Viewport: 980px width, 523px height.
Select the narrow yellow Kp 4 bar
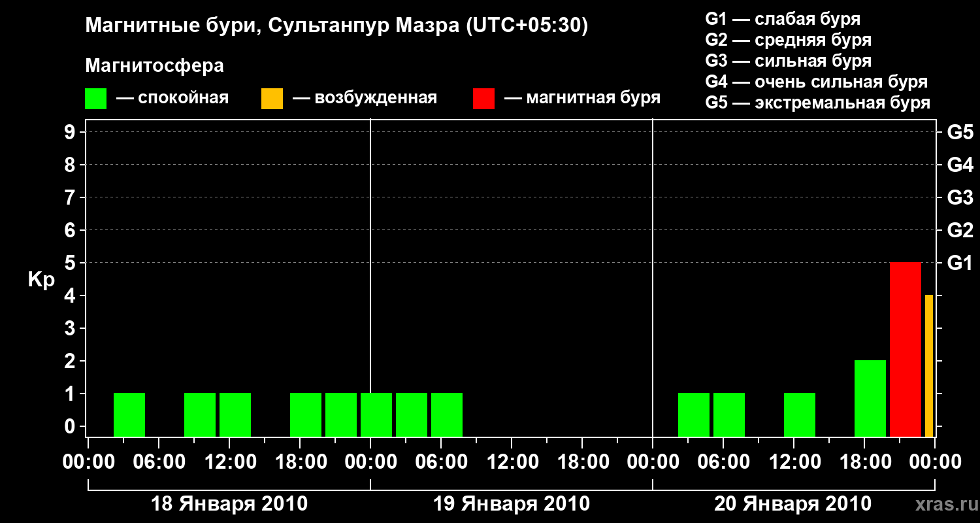click(x=929, y=366)
